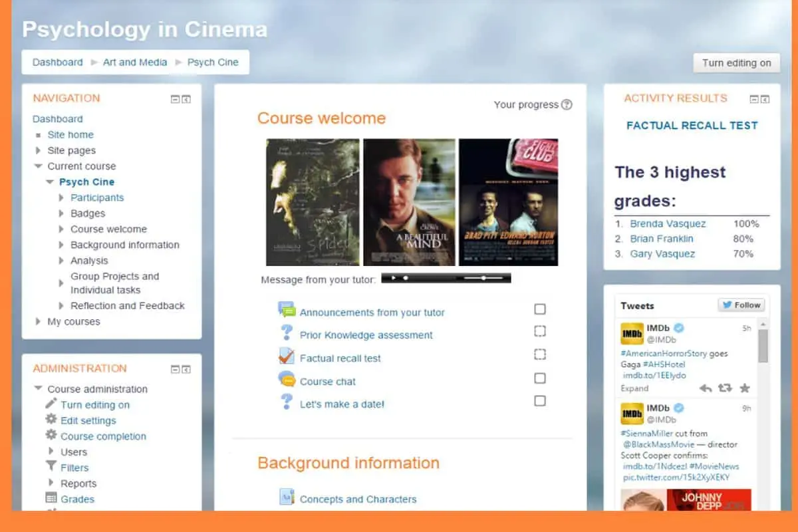Expand the Site pages tree node
The height and width of the screenshot is (532, 798).
click(x=39, y=151)
